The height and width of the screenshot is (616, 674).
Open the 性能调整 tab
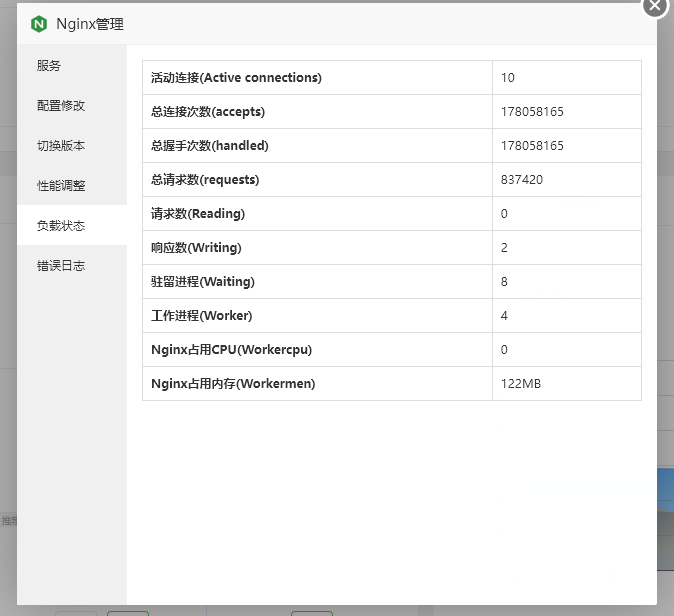(x=72, y=185)
